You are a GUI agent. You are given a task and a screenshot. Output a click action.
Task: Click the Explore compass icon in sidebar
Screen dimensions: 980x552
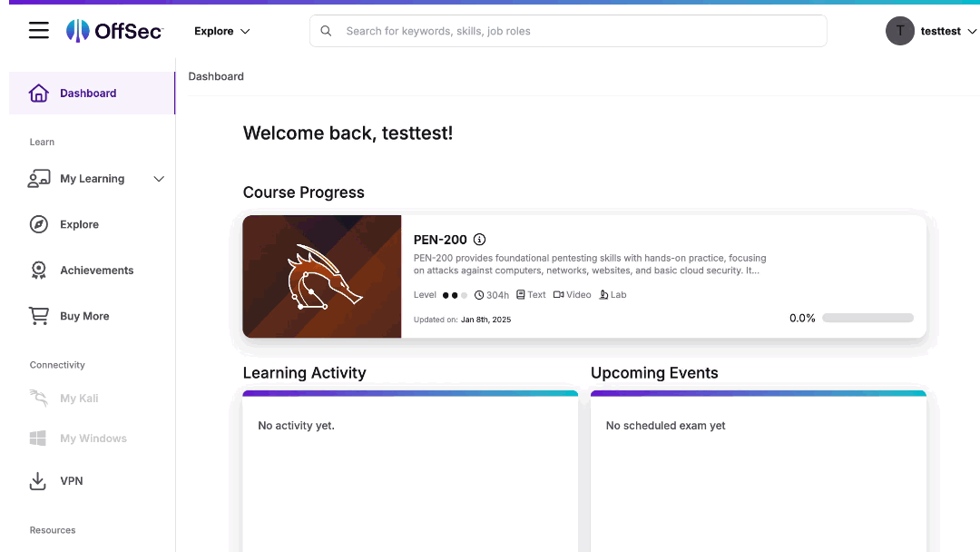(x=39, y=224)
